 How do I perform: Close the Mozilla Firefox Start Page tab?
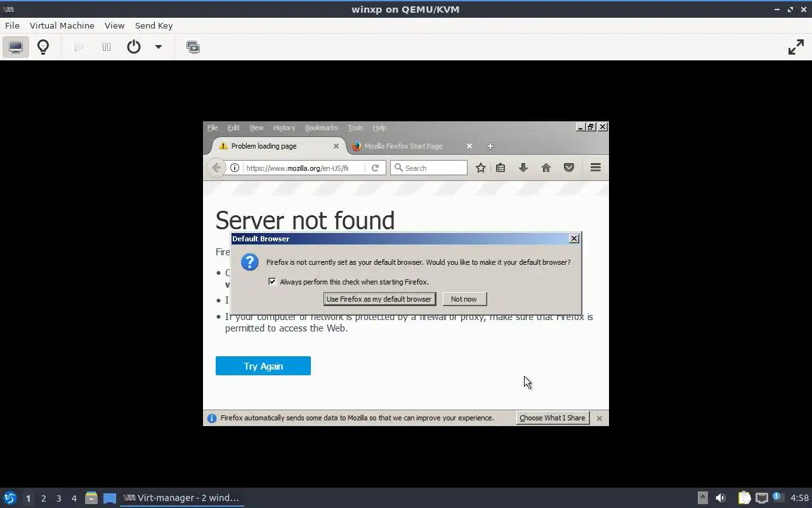(x=469, y=146)
